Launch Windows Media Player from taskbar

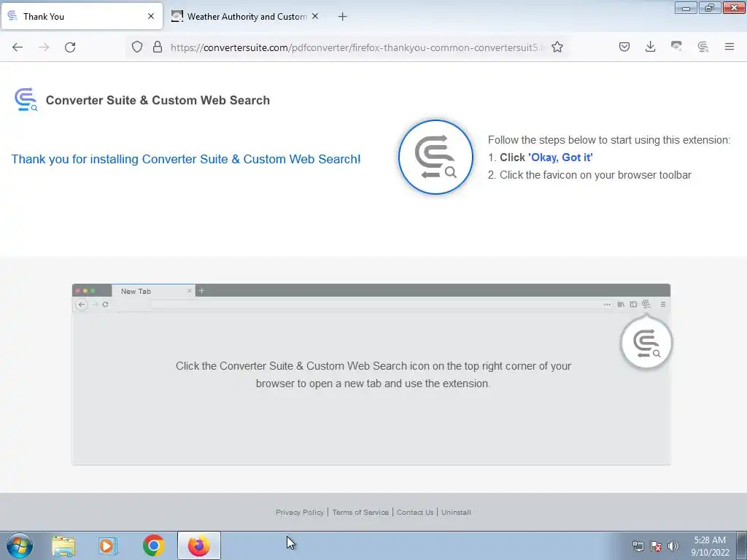coord(108,545)
